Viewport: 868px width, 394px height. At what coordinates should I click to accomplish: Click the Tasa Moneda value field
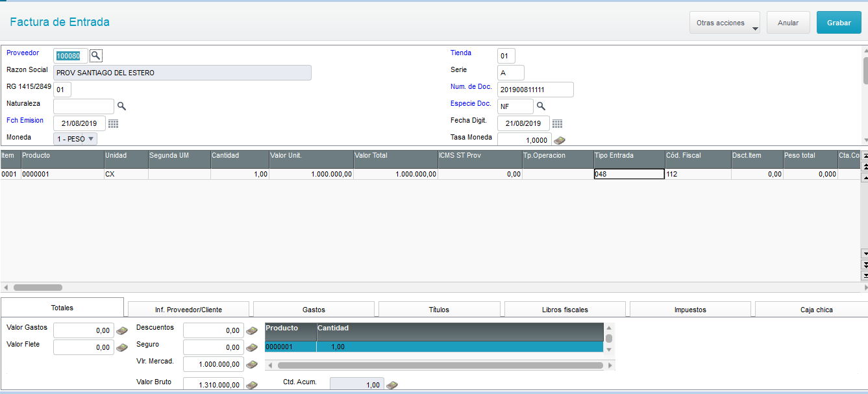525,139
